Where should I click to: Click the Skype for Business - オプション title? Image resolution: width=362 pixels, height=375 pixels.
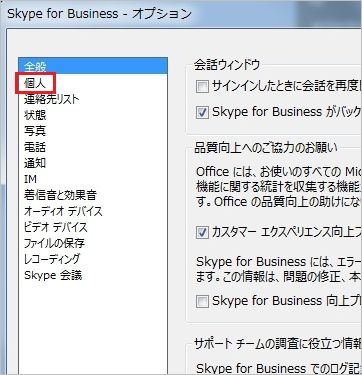tap(99, 14)
